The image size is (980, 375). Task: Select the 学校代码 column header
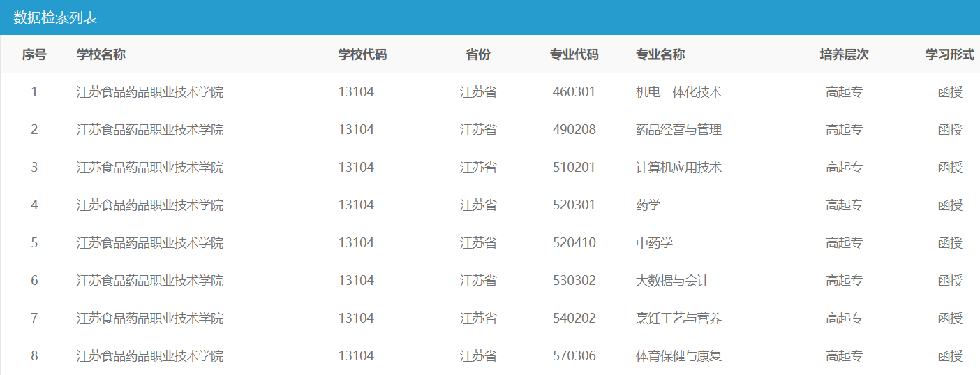362,54
